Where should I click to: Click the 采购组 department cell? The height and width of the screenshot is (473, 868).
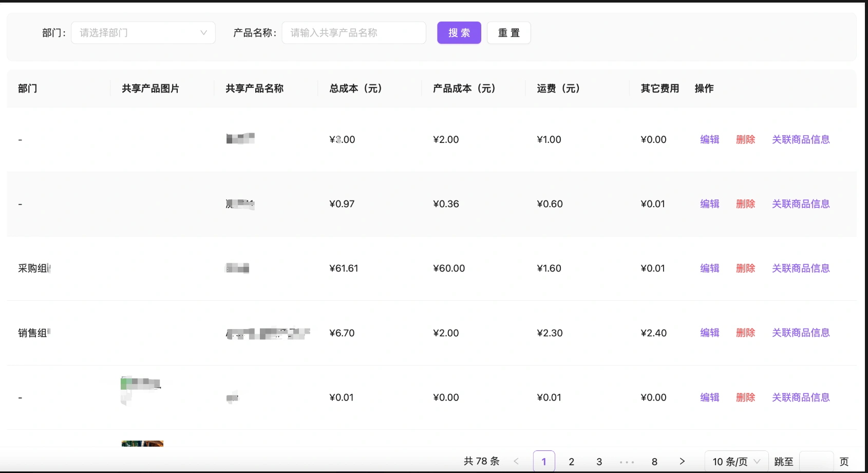[34, 268]
